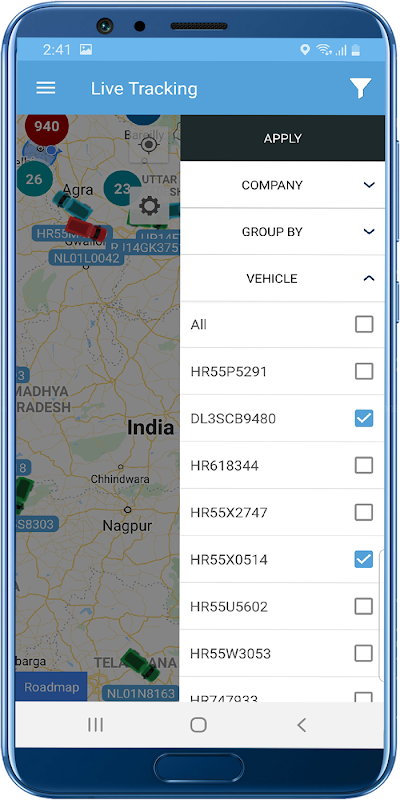Tap the teal 26 cluster marker
The width and height of the screenshot is (400, 800).
click(x=34, y=179)
